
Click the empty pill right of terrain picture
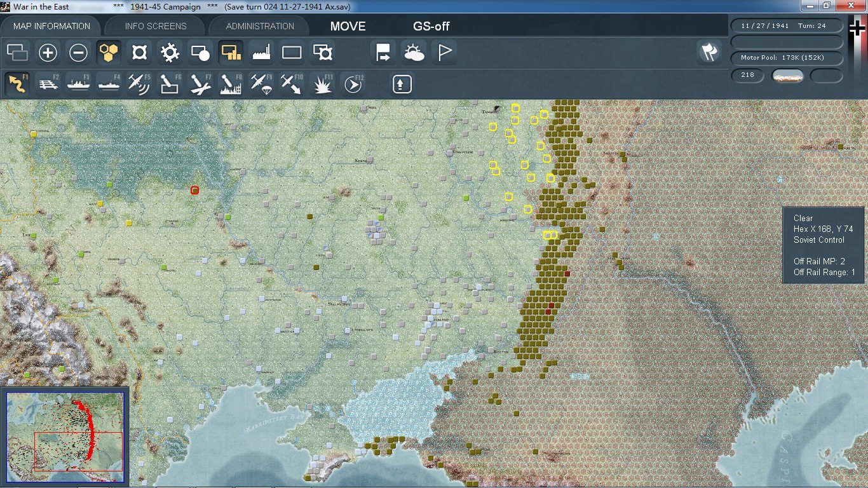pyautogui.click(x=827, y=76)
